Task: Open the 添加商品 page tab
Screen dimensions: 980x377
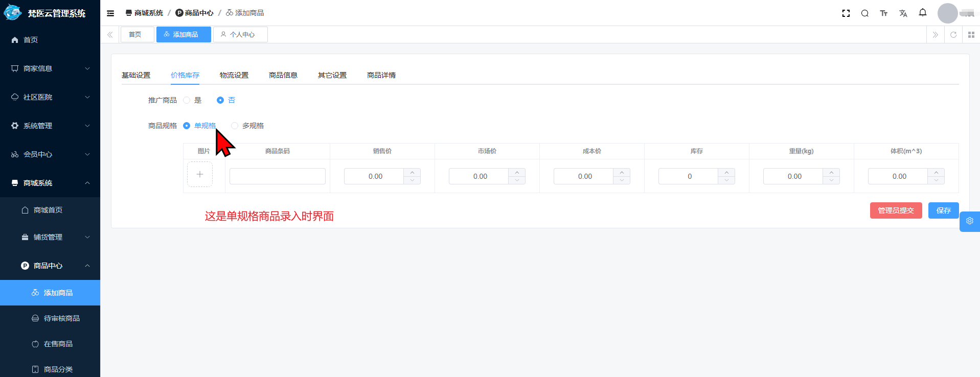Action: (x=184, y=35)
